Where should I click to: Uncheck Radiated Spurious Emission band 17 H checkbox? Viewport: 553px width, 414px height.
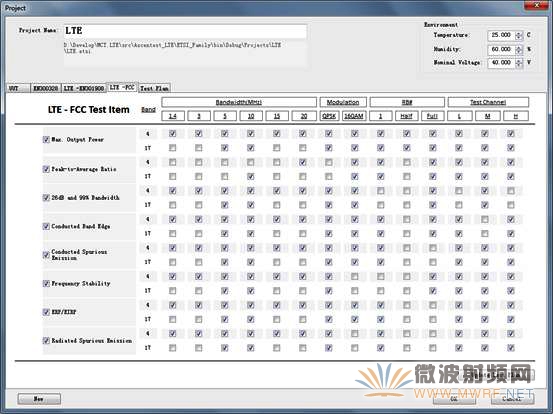(511, 348)
